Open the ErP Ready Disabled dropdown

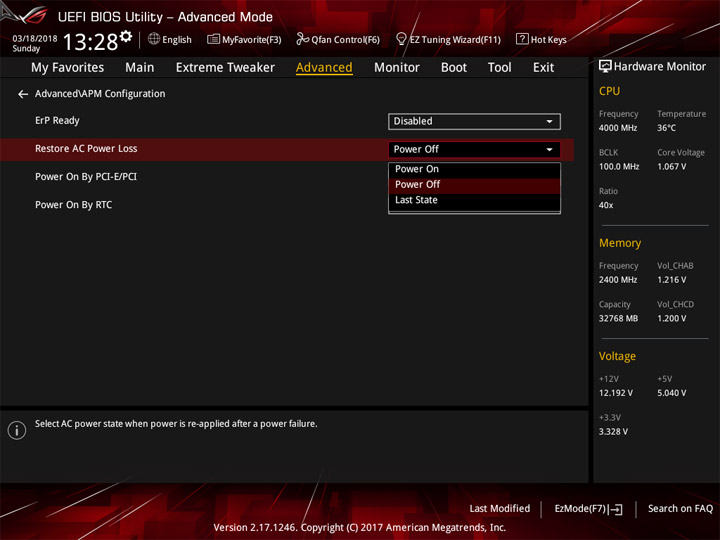pyautogui.click(x=474, y=121)
